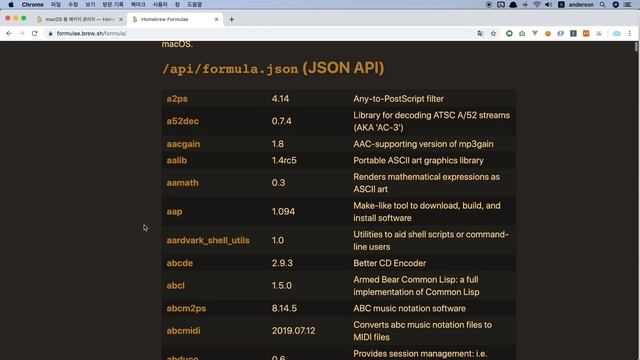Open Notification Center list icon

click(x=628, y=4)
